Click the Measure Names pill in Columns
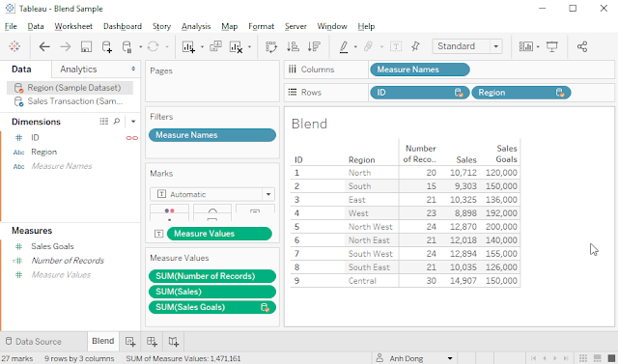Viewport: 618px width, 364px height. 420,70
